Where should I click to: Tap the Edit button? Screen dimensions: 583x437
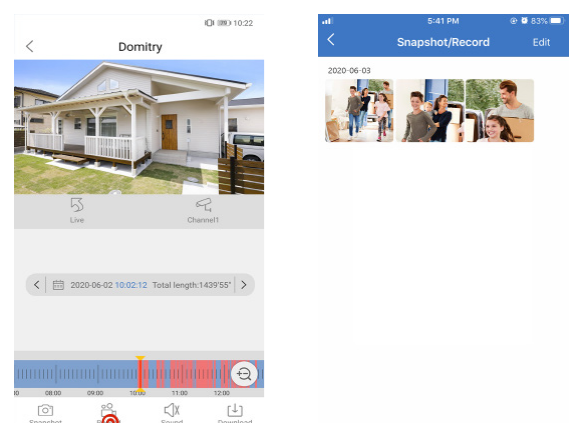(541, 42)
